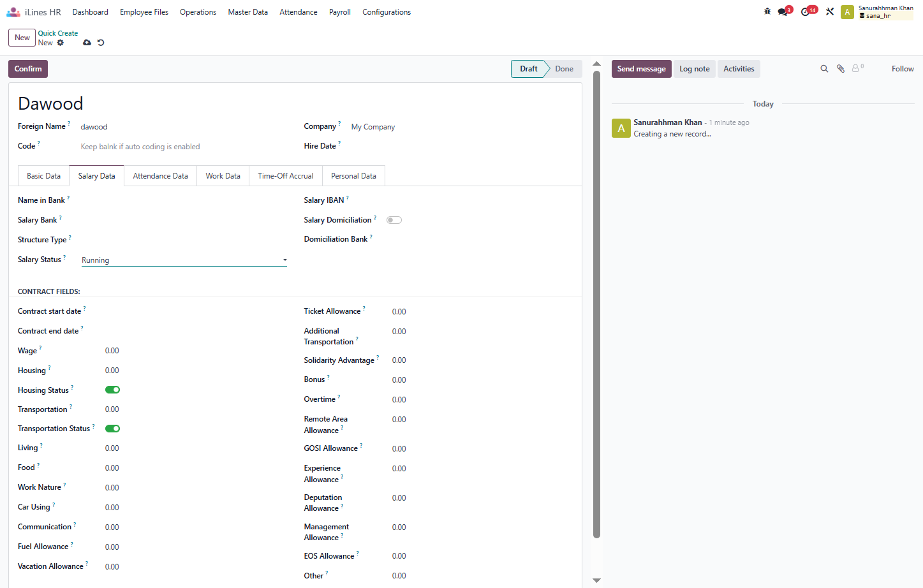The width and height of the screenshot is (923, 588).
Task: Click Send message button
Action: click(x=641, y=69)
